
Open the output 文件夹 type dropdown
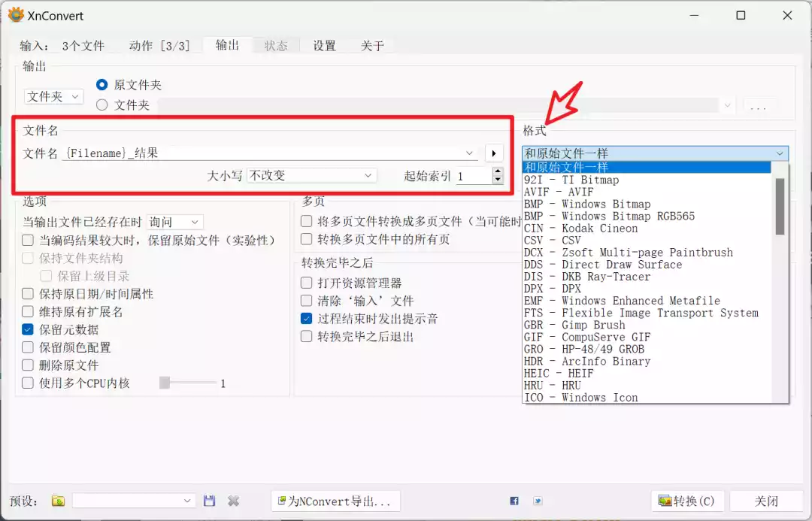(54, 97)
